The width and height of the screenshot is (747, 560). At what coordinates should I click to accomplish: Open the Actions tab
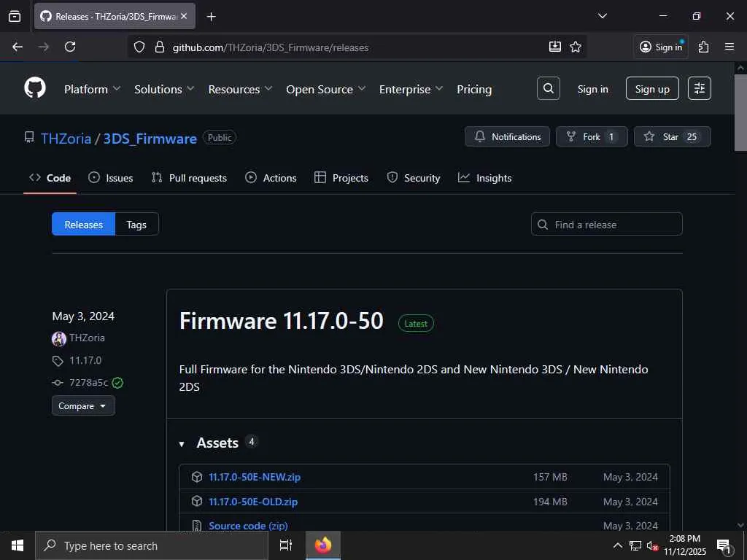pyautogui.click(x=271, y=178)
